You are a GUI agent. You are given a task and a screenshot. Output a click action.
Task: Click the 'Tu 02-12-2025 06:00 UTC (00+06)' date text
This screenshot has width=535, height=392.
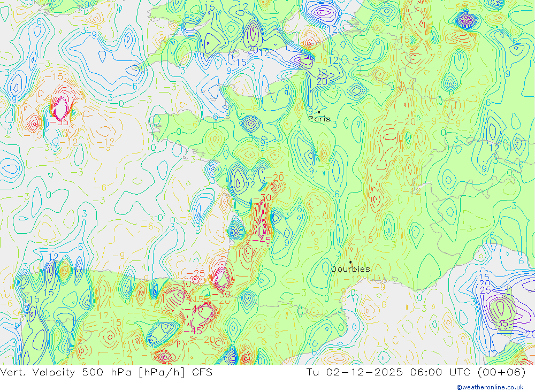[416, 372]
